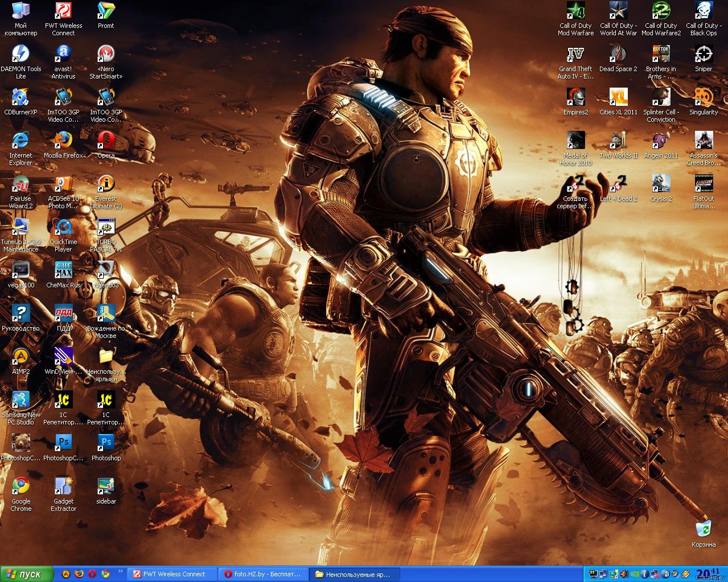
Task: Select the Singularity game icon
Action: (704, 101)
